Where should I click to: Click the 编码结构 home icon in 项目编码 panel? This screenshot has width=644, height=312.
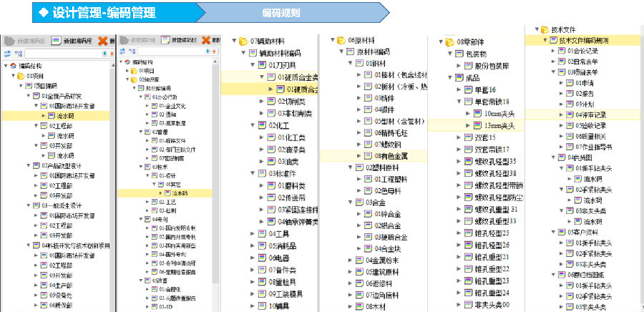[13, 66]
